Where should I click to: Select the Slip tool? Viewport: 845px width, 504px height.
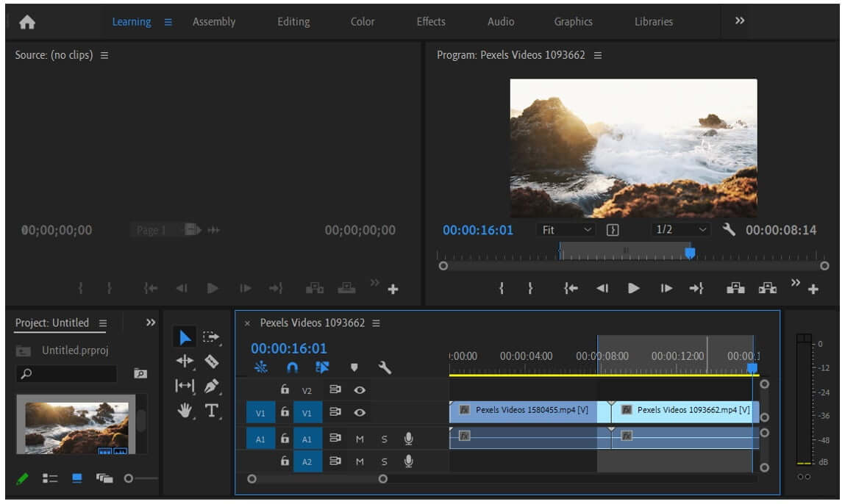coord(185,386)
